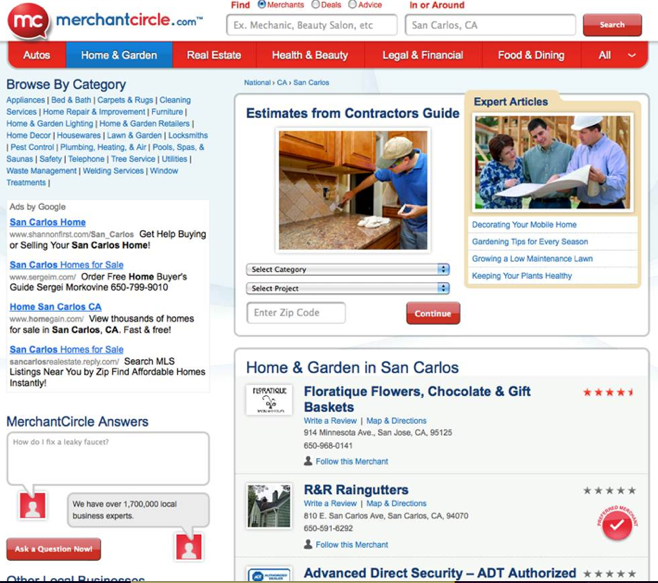This screenshot has height=583, width=658.
Task: Open the Appliances category link
Action: 26,100
